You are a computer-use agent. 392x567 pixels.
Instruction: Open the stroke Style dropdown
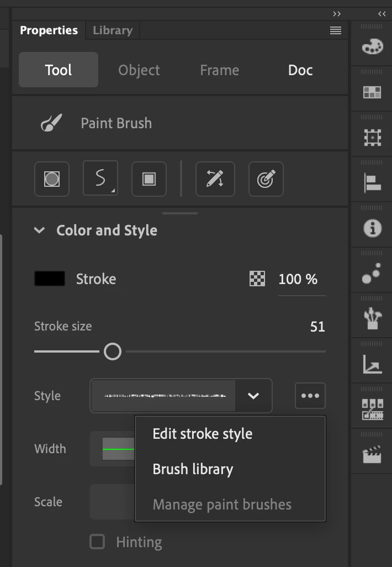click(x=253, y=396)
